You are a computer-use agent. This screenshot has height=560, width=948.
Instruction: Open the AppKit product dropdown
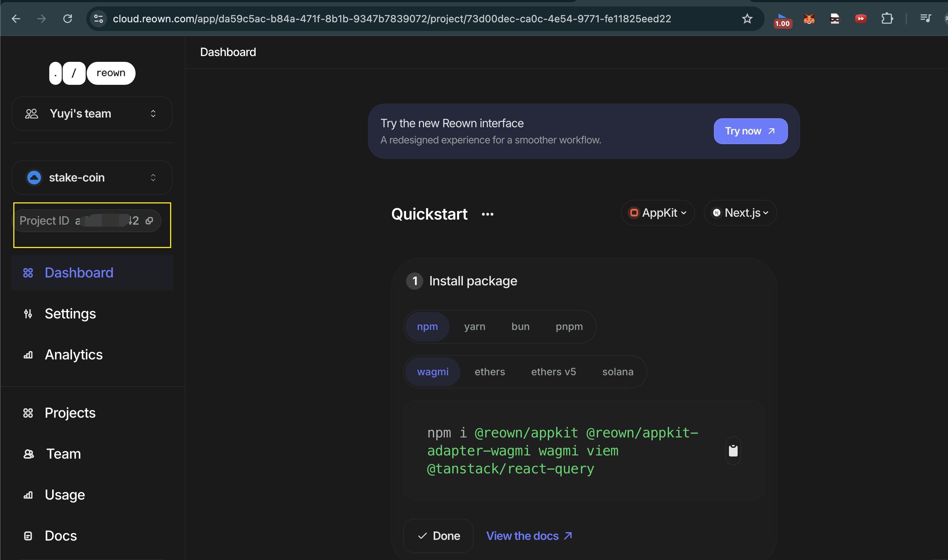pos(658,213)
